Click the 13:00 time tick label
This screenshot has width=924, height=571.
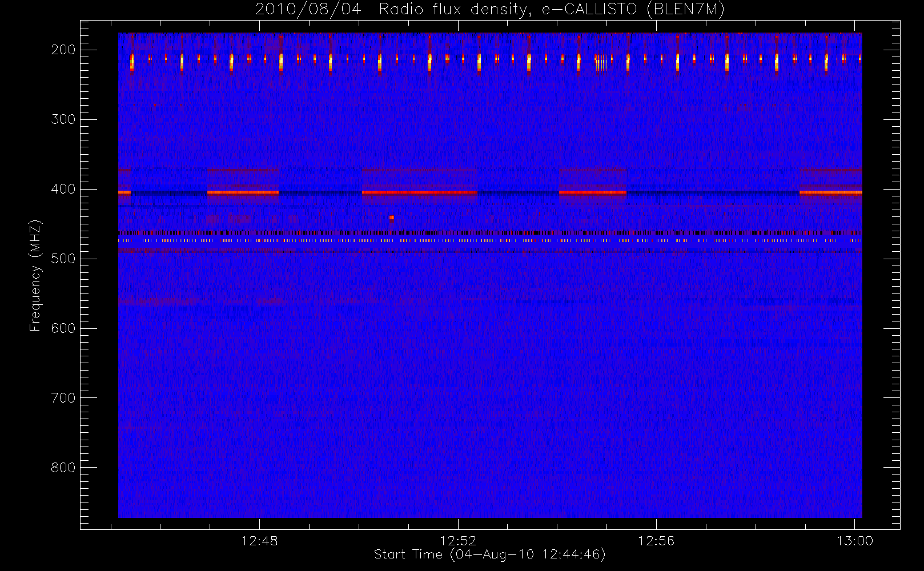click(855, 541)
